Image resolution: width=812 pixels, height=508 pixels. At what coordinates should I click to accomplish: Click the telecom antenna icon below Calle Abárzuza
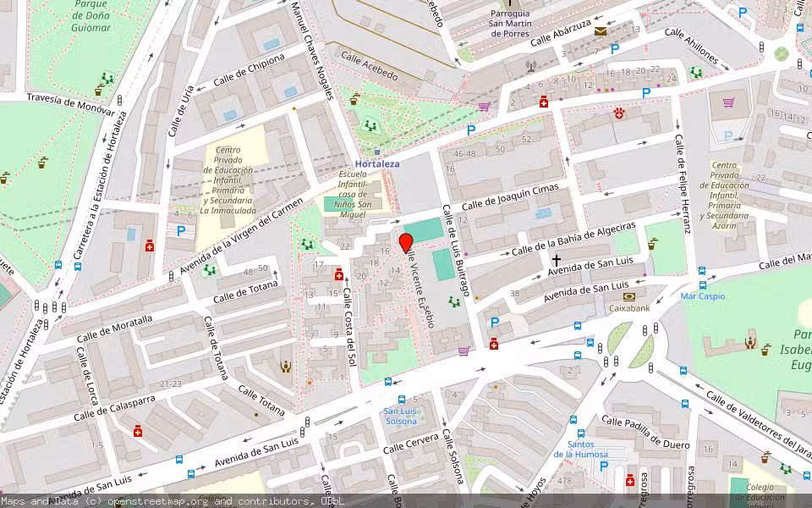[x=530, y=65]
